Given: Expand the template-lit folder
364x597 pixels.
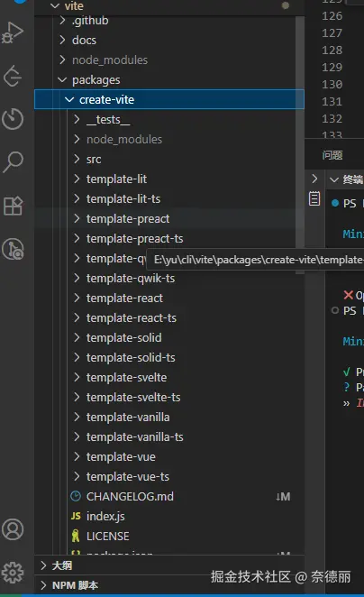Looking at the screenshot, I should tap(77, 179).
